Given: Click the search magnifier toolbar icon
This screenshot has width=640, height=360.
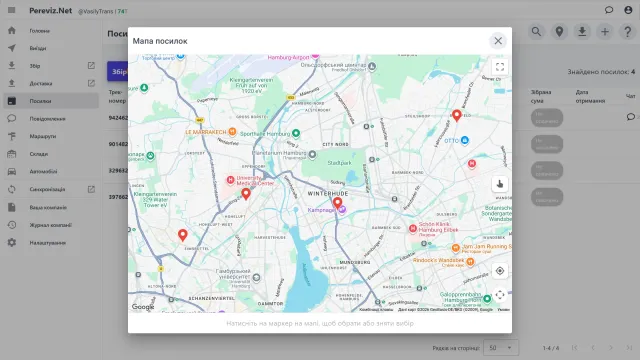Looking at the screenshot, I should click(x=536, y=31).
